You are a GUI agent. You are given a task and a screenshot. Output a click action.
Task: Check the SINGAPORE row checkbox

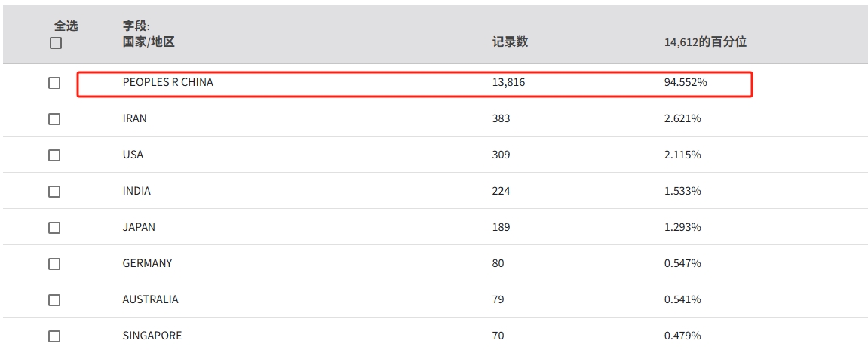pyautogui.click(x=54, y=336)
